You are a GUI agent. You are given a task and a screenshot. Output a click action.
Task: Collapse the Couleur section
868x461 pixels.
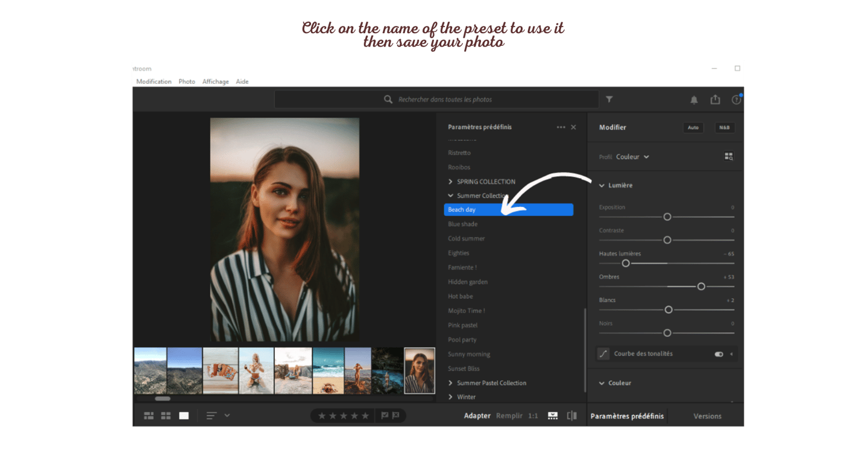(602, 383)
